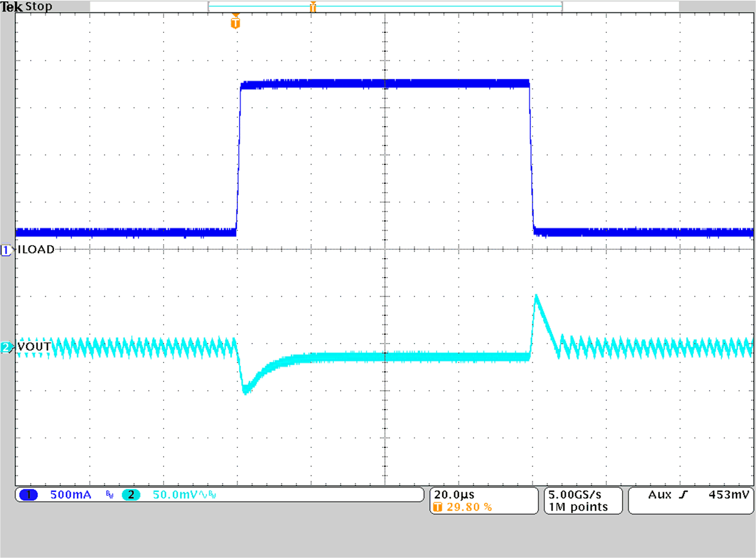Viewport: 756px width, 558px height.
Task: Click the trigger indicator in the record view bar
Action: pos(313,7)
